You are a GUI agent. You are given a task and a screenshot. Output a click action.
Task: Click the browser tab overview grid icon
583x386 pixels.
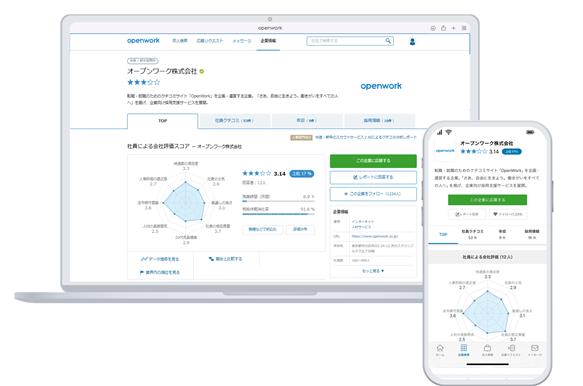click(x=464, y=28)
